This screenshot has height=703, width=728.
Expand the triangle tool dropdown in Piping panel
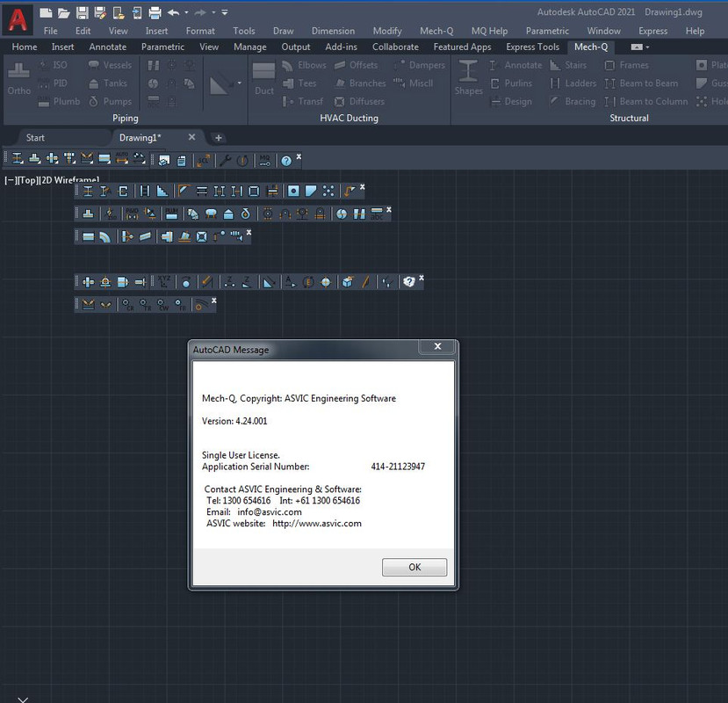(x=240, y=83)
